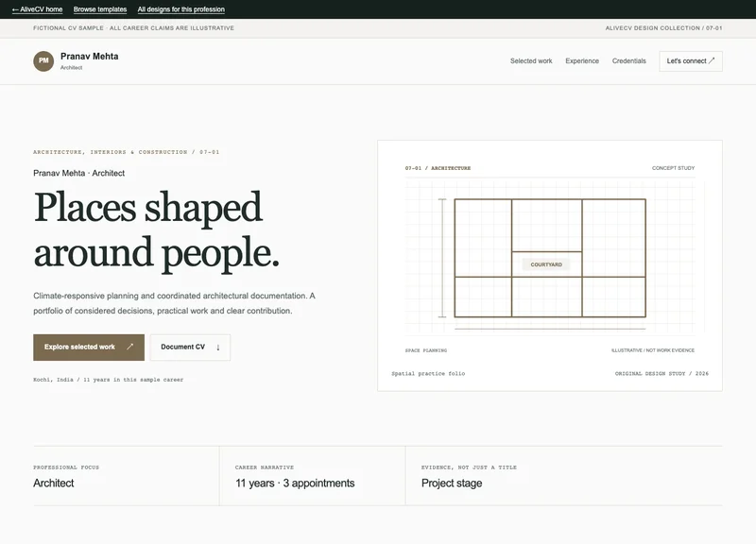This screenshot has height=544, width=756.
Task: Click the Pranav Mehta name in header
Action: click(89, 57)
